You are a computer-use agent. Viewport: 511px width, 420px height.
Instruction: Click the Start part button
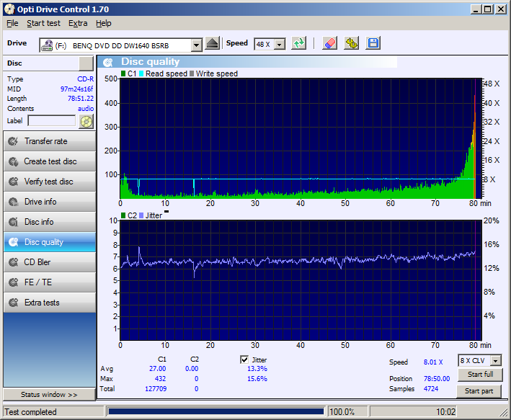479,391
